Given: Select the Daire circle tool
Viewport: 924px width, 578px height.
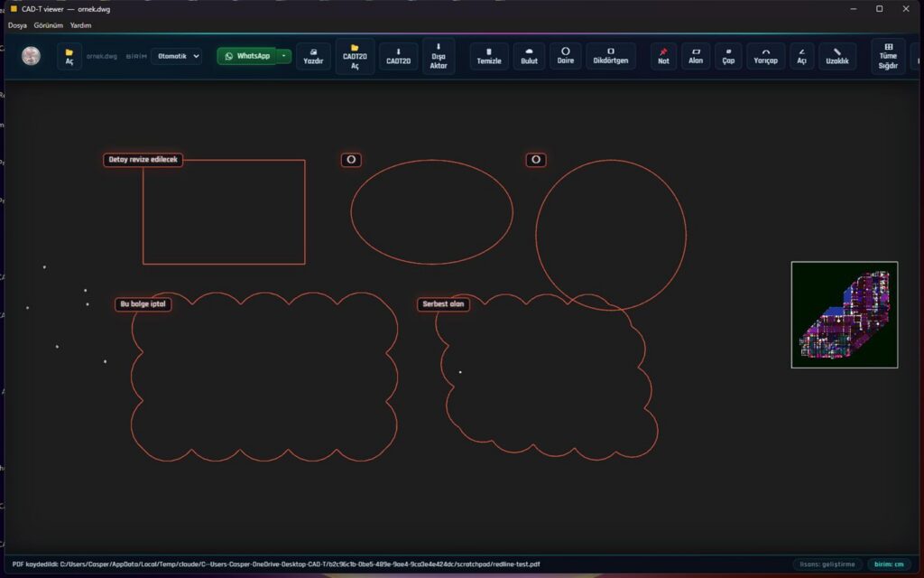Looking at the screenshot, I should click(566, 57).
